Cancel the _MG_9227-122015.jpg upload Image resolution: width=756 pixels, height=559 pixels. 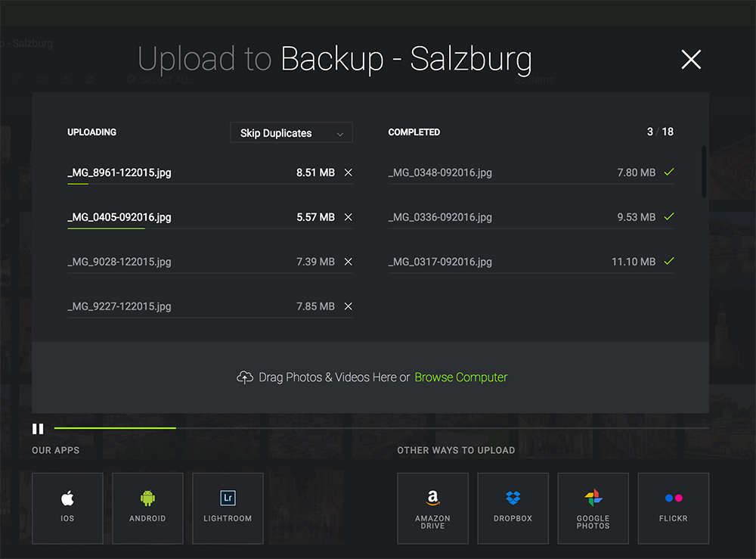(348, 306)
